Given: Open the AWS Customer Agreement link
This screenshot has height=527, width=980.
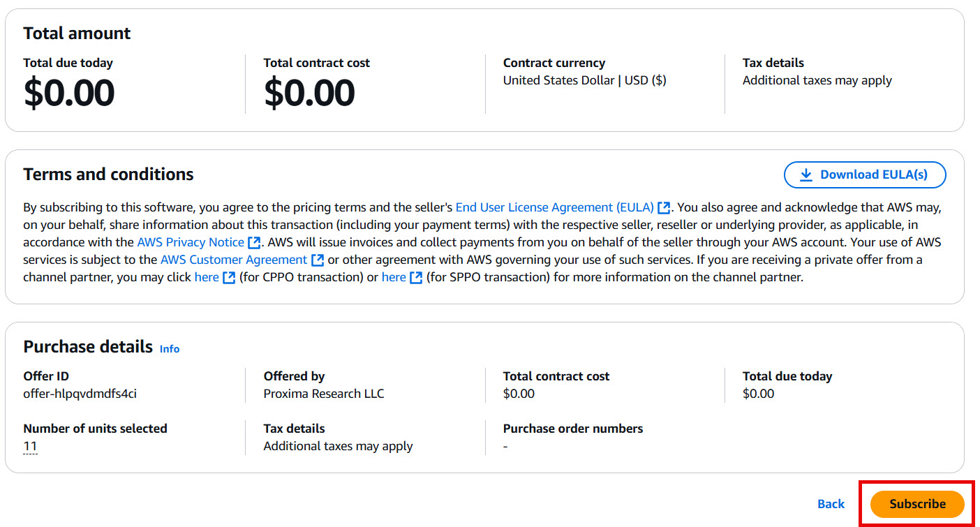Looking at the screenshot, I should click(234, 260).
